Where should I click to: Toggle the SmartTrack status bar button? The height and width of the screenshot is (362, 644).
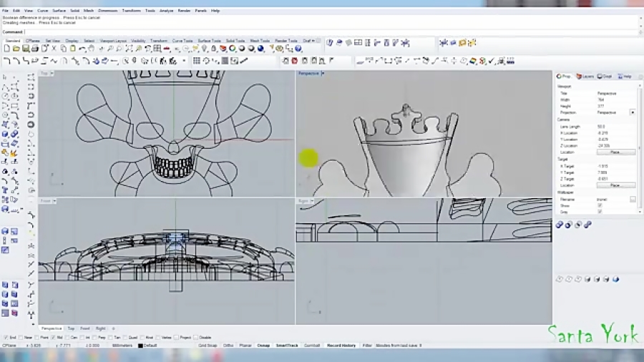[x=287, y=346]
